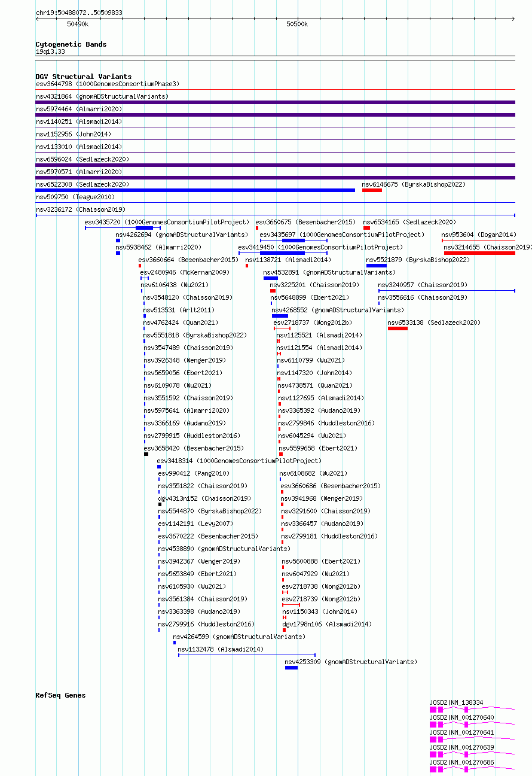Open the nsv6596024 Sedlazeck2020 variant
This screenshot has width=532, height=776.
coord(82,159)
